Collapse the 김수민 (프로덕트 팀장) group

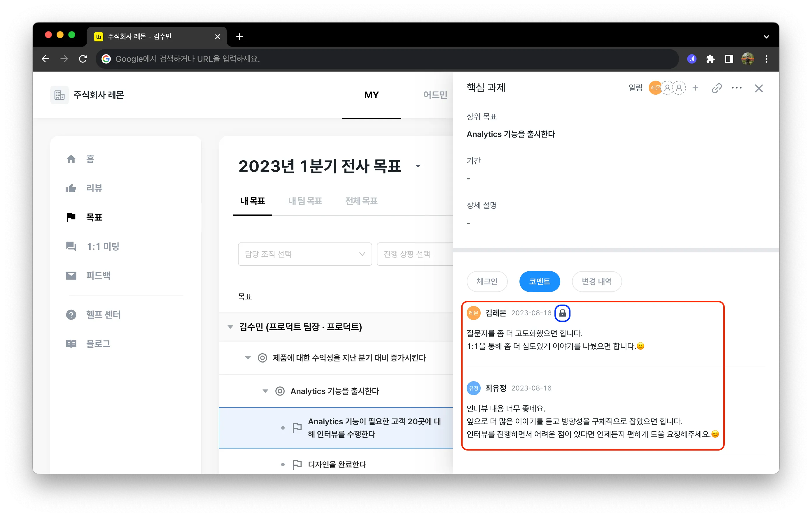[x=230, y=327]
